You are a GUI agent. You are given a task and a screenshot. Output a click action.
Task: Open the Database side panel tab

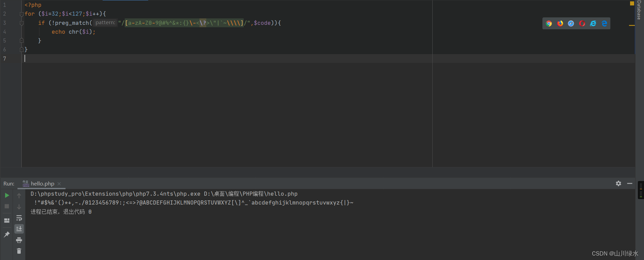point(639,10)
